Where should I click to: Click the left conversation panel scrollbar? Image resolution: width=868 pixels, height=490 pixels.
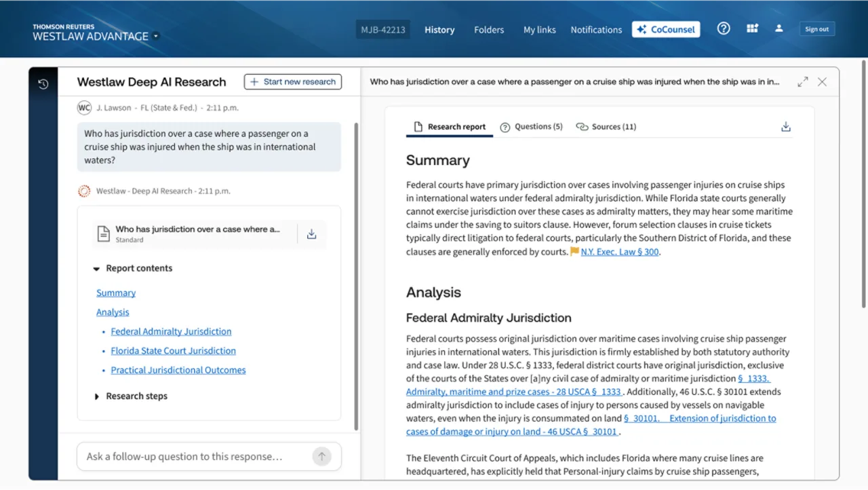[x=356, y=276]
